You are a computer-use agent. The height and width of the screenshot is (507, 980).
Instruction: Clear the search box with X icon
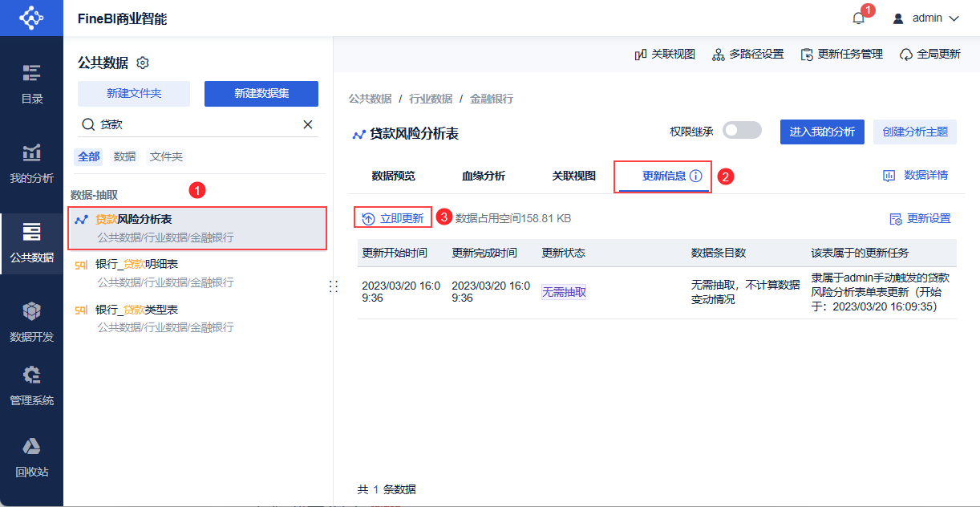[308, 124]
